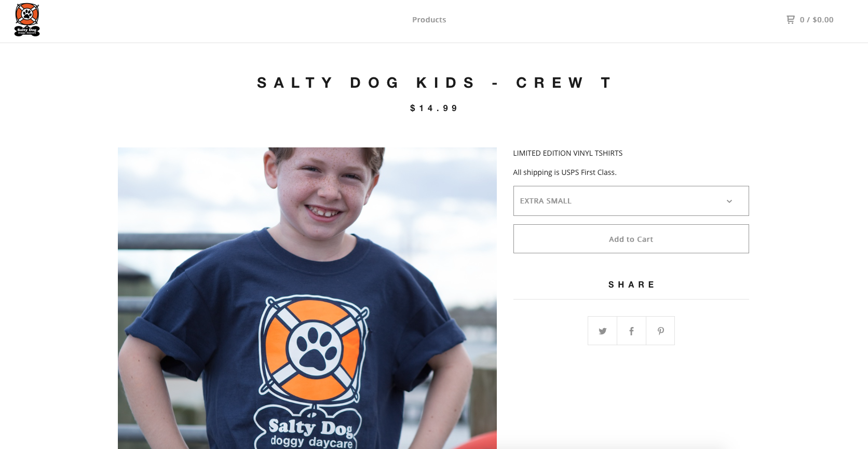Image resolution: width=868 pixels, height=449 pixels.
Task: Click the $14.99 price text
Action: 434,108
